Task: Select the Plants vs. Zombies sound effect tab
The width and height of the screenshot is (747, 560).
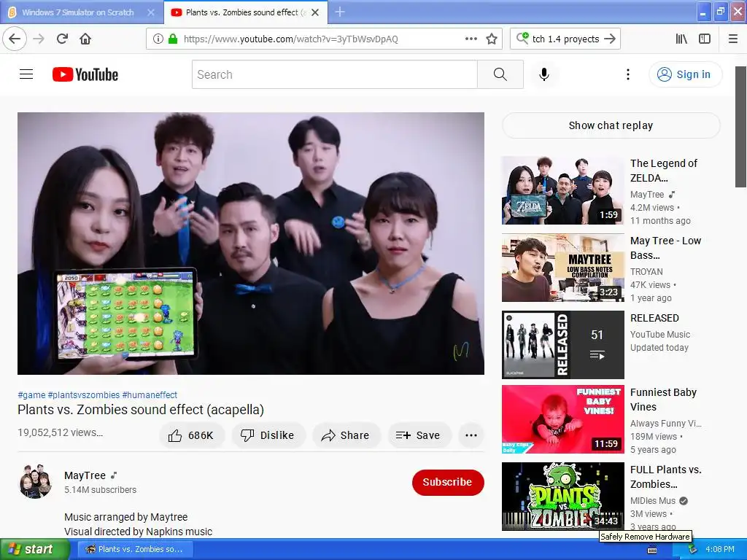Action: coord(240,12)
